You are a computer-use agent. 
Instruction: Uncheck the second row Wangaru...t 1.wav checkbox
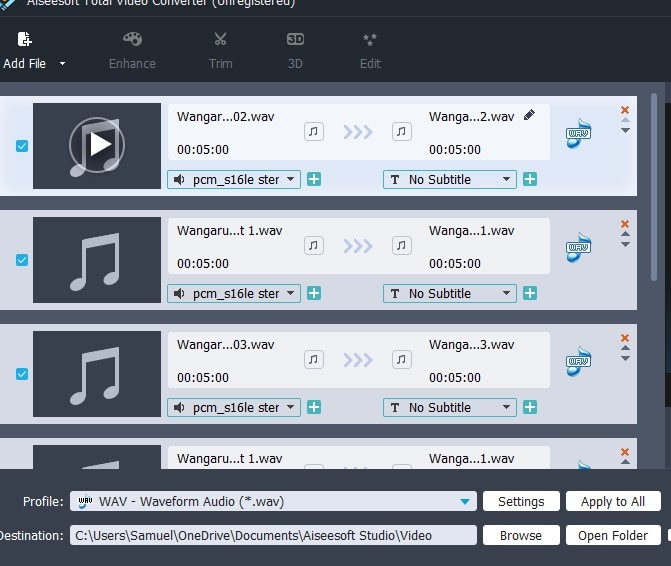pos(22,260)
